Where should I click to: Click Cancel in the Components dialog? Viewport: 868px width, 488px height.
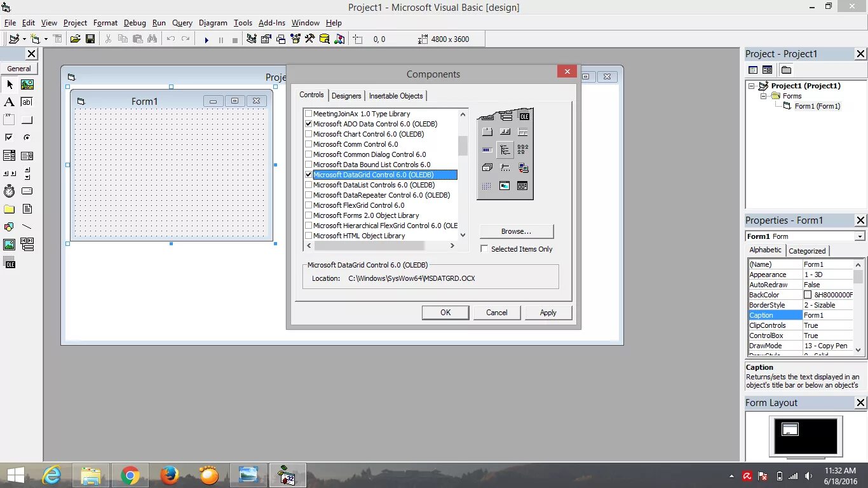pos(497,313)
